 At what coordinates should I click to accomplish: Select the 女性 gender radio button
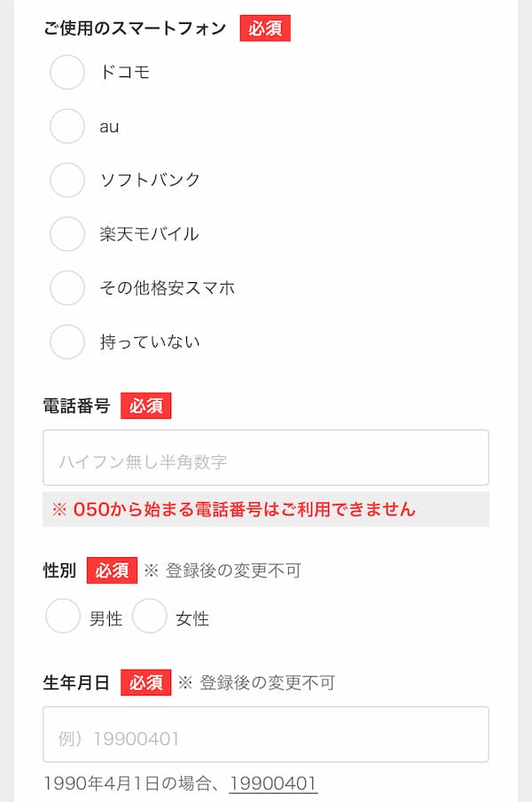click(x=150, y=617)
